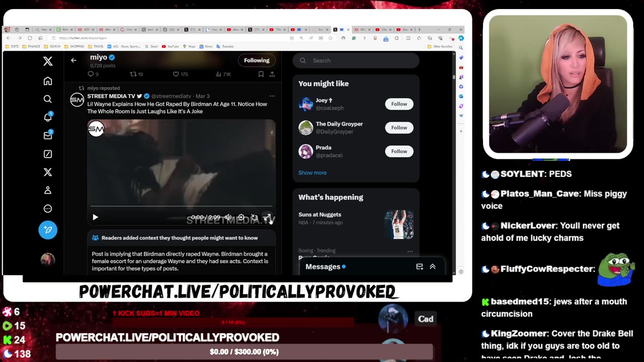
Task: Mute the video with the speaker icon
Action: click(228, 217)
